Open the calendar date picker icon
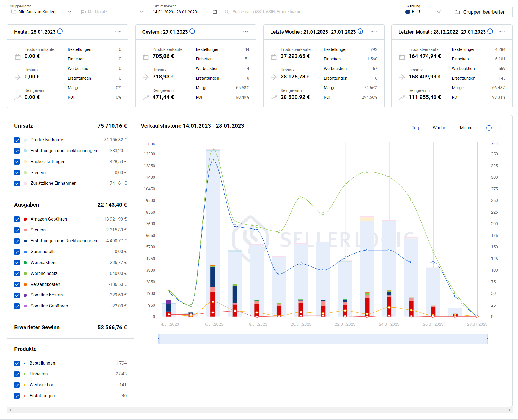518x420 pixels. point(215,12)
